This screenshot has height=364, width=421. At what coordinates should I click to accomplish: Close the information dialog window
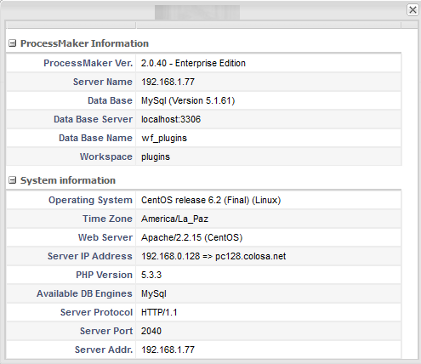click(413, 10)
